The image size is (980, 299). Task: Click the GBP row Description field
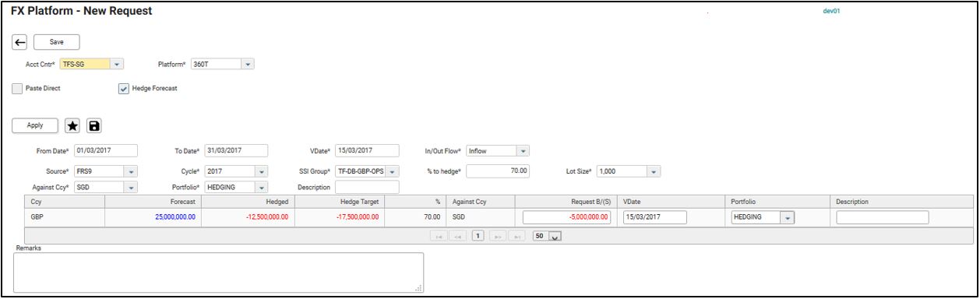(x=883, y=217)
